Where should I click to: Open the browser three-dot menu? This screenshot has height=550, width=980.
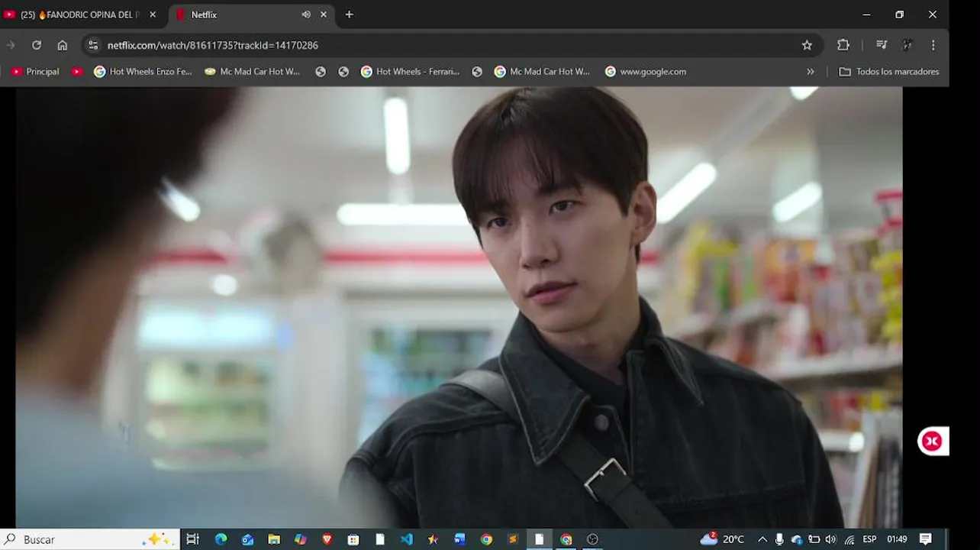point(933,45)
